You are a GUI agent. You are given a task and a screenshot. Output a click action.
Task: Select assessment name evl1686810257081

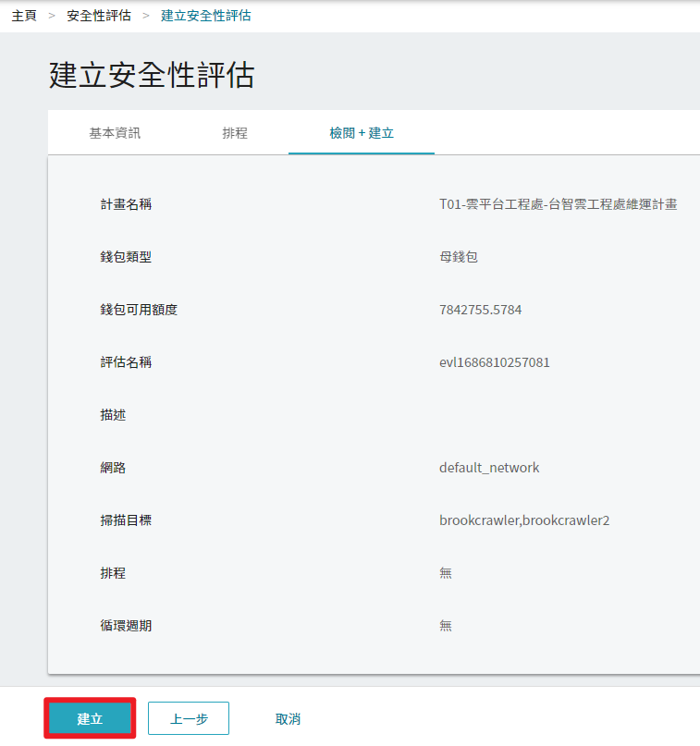[495, 362]
